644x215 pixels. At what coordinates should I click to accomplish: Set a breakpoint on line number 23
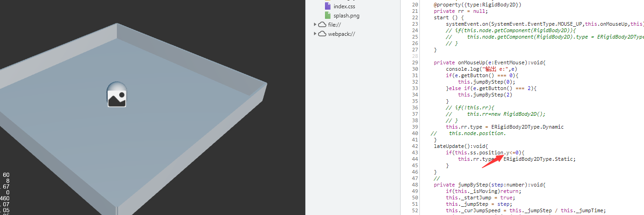(x=415, y=24)
